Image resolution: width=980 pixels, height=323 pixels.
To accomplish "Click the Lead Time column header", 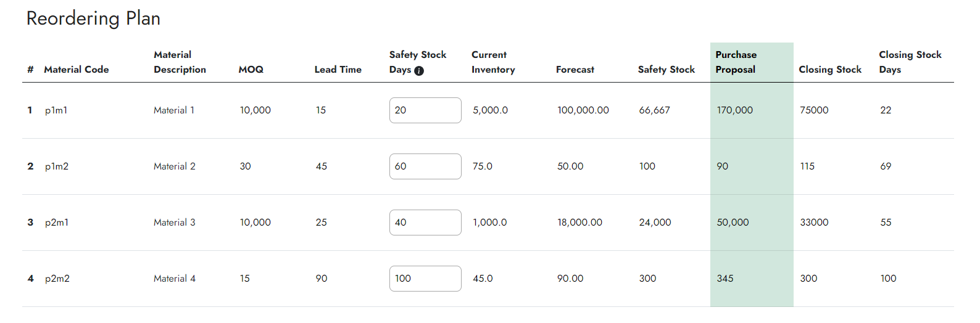I will (x=338, y=70).
